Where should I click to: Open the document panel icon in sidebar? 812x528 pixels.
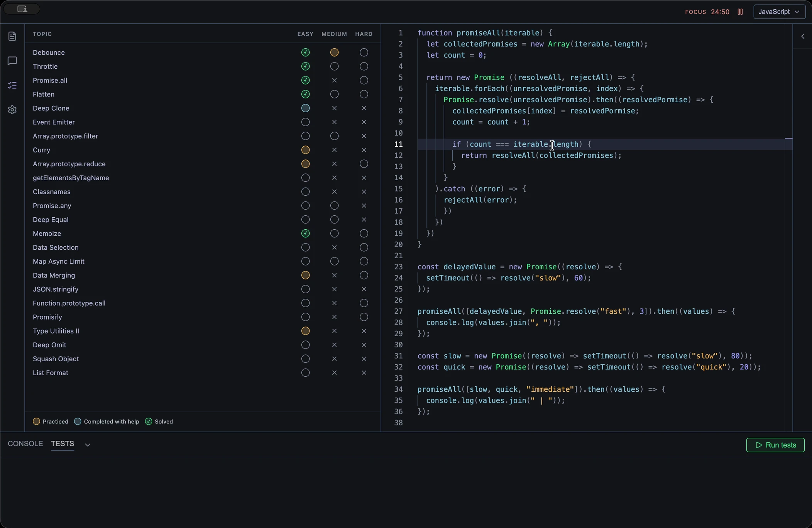pos(12,36)
